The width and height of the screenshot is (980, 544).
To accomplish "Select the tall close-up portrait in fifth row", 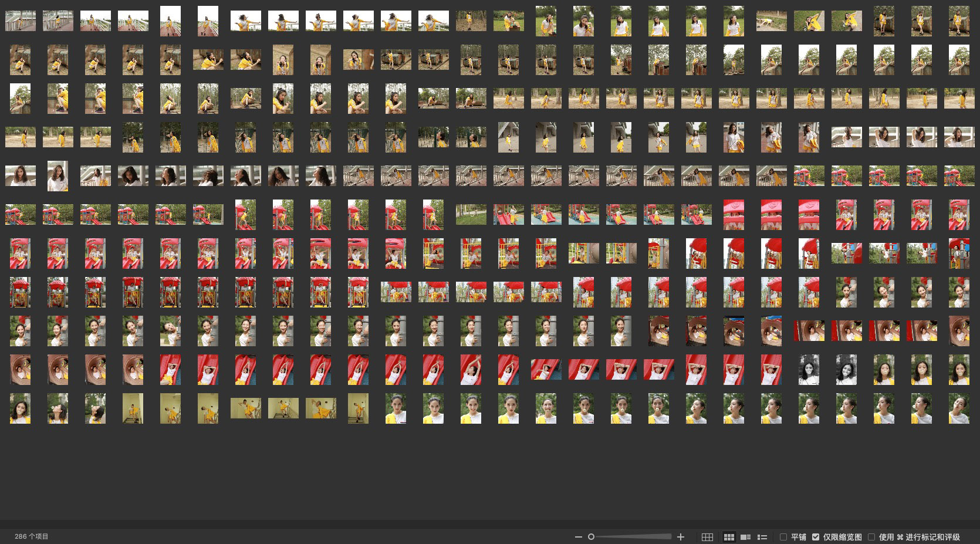I will [58, 176].
